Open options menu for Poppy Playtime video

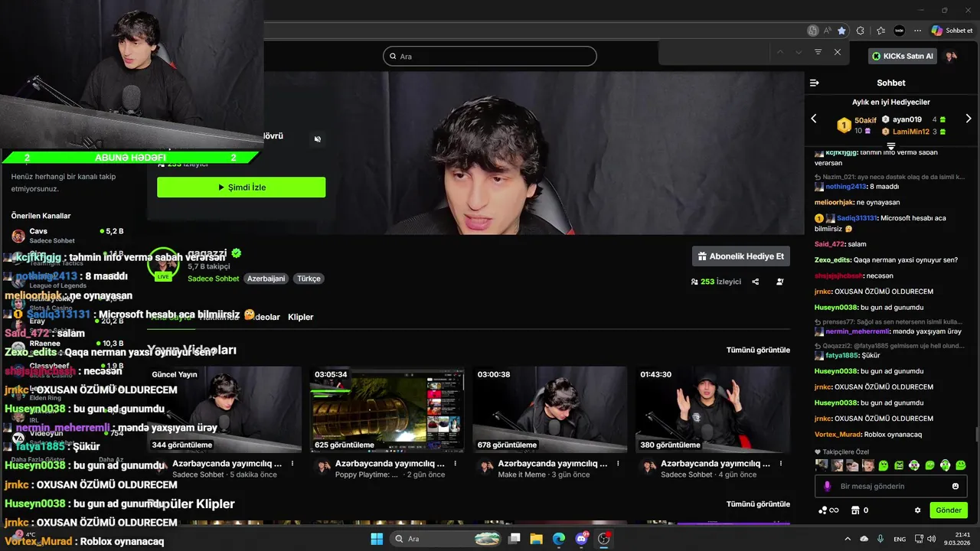coord(456,464)
